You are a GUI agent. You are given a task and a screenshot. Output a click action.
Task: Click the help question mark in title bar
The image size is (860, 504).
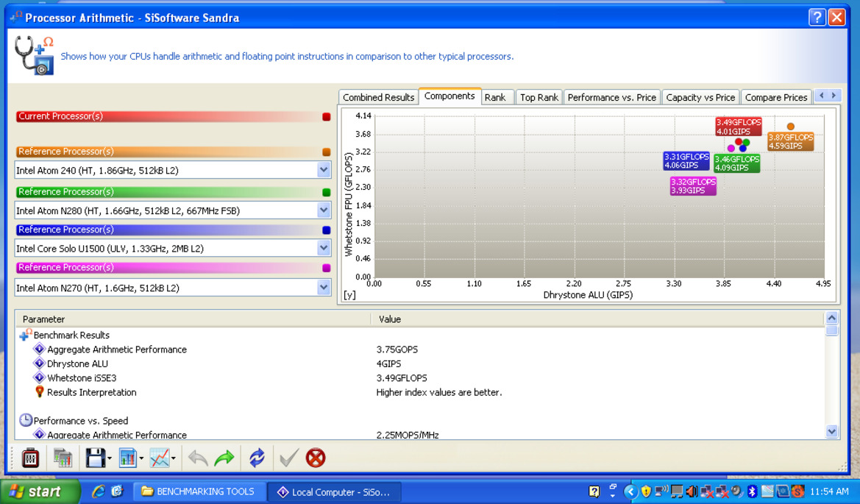coord(817,18)
